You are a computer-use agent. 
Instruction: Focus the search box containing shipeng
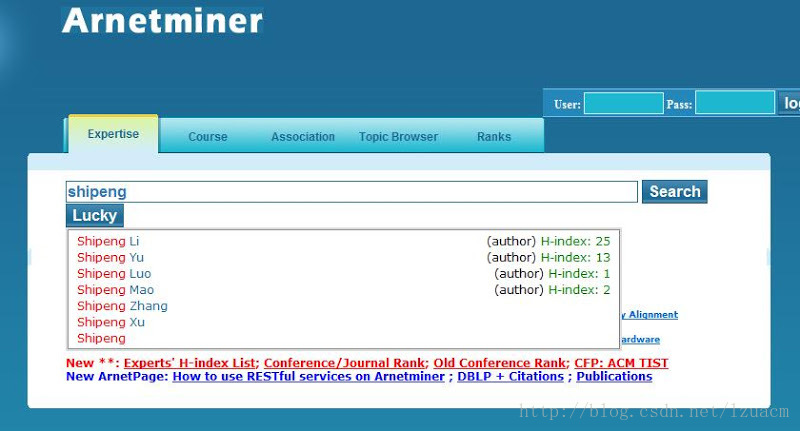352,192
